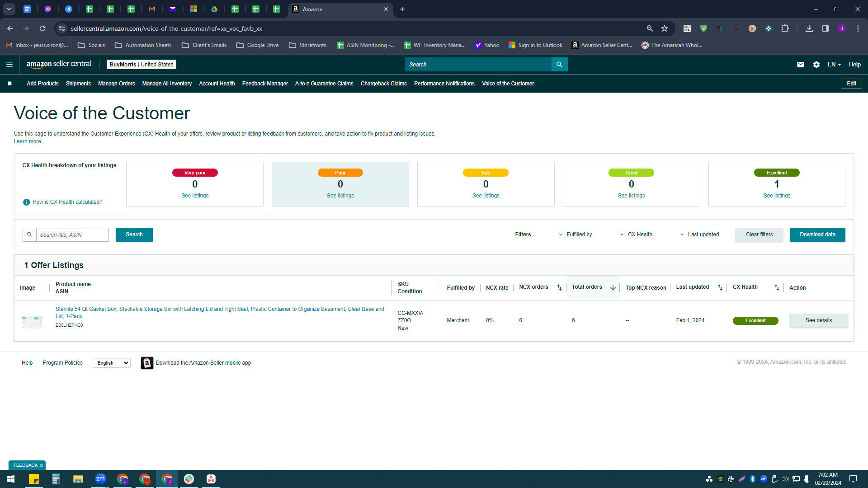Click the Amazon Seller Central logo
Screen dimensions: 868x488
pos(59,64)
